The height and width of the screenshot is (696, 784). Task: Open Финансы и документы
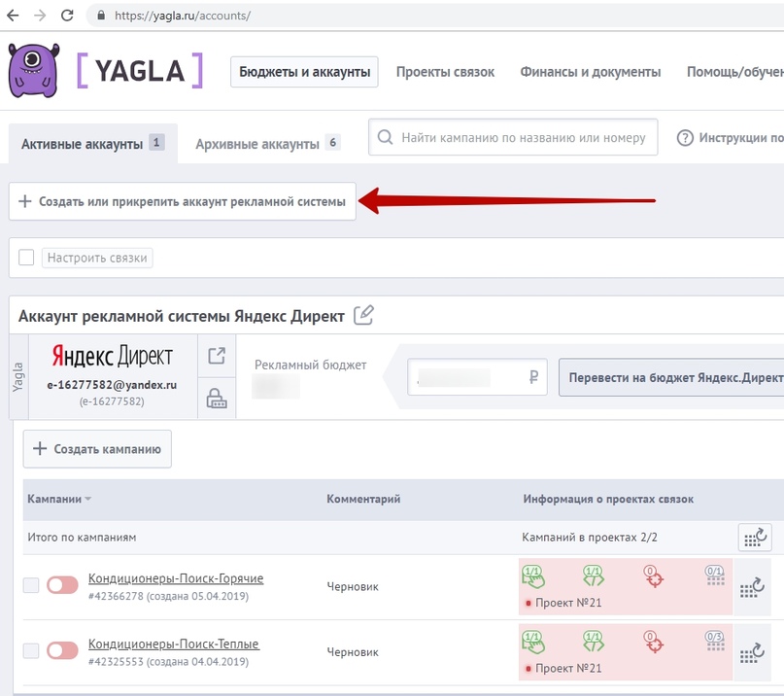[591, 72]
